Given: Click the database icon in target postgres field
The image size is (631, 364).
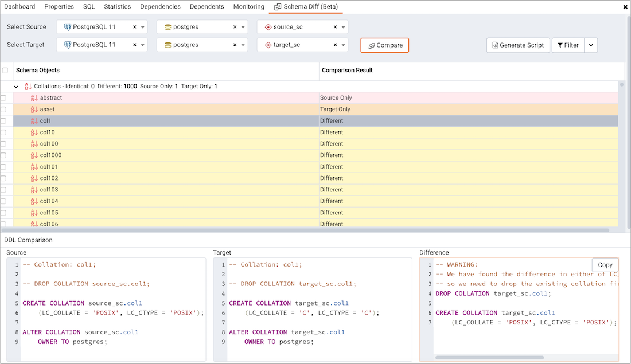Looking at the screenshot, I should pos(168,45).
